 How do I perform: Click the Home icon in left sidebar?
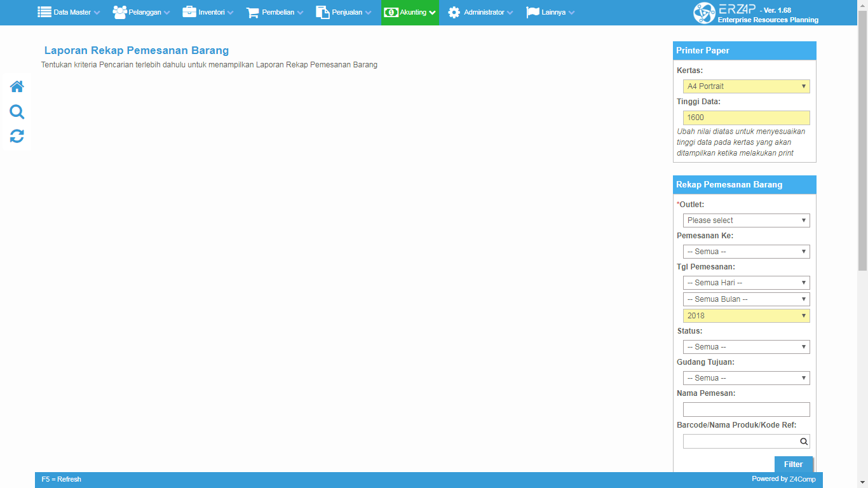coord(17,86)
